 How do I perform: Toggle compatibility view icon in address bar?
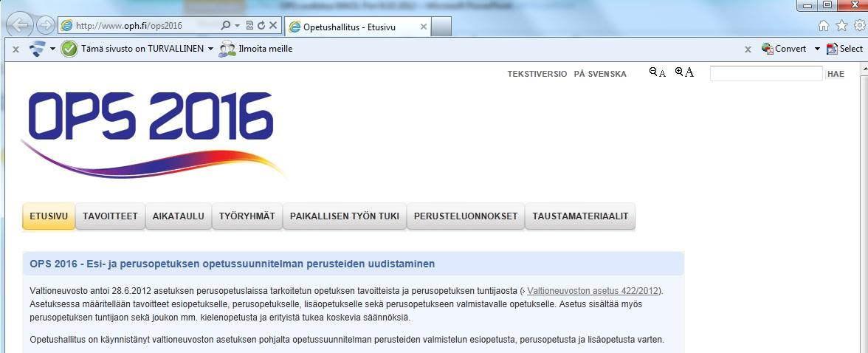pos(249,26)
